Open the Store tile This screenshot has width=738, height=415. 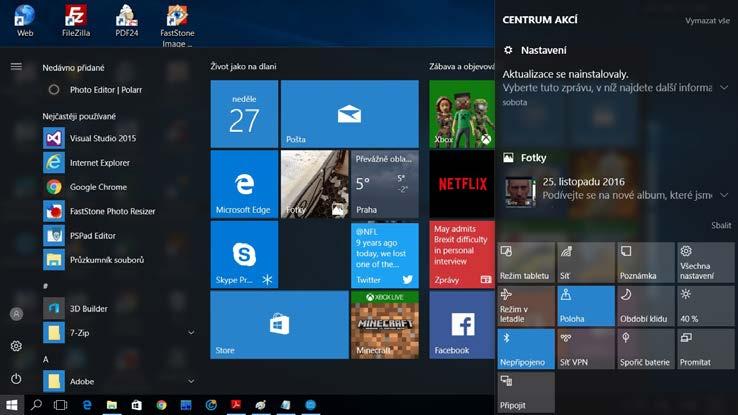coord(279,325)
